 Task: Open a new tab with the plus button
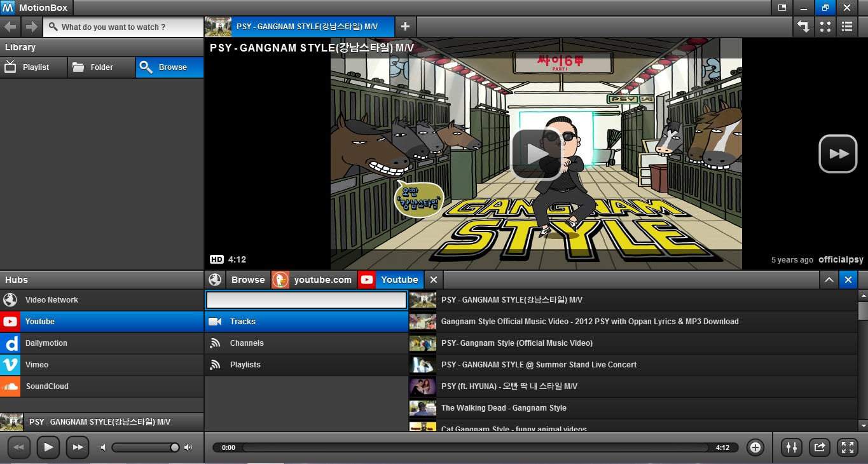click(405, 27)
